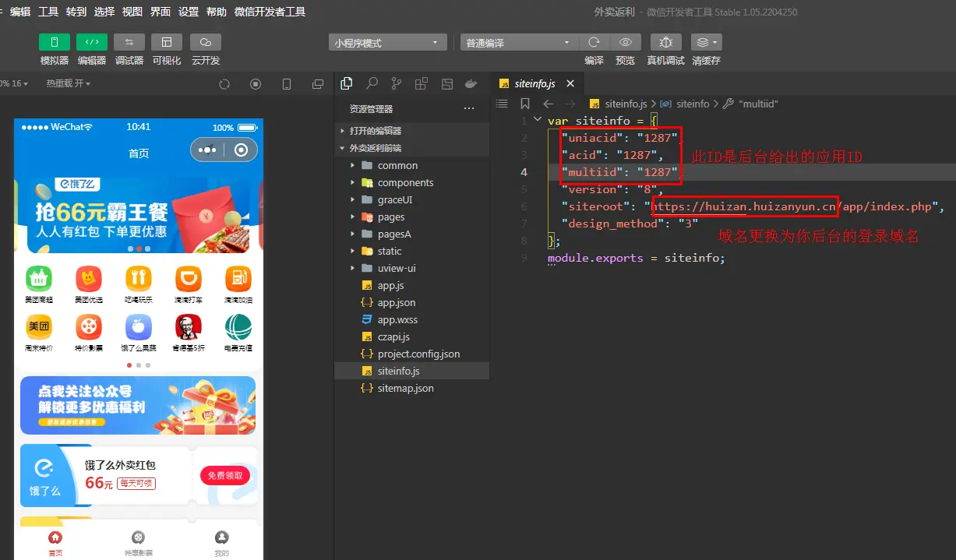Toggle the 可视化 visual panel
Viewport: 956px width, 560px height.
tap(167, 42)
